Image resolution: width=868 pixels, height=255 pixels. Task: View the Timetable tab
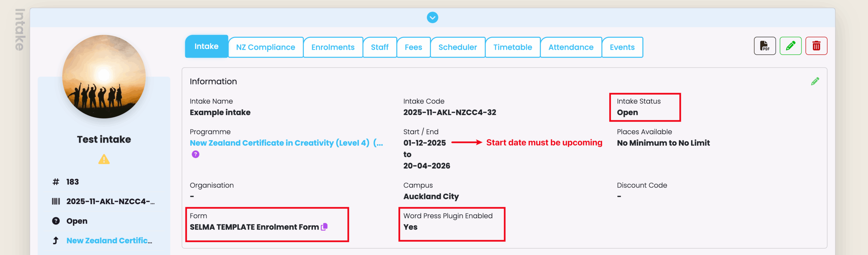pos(512,48)
